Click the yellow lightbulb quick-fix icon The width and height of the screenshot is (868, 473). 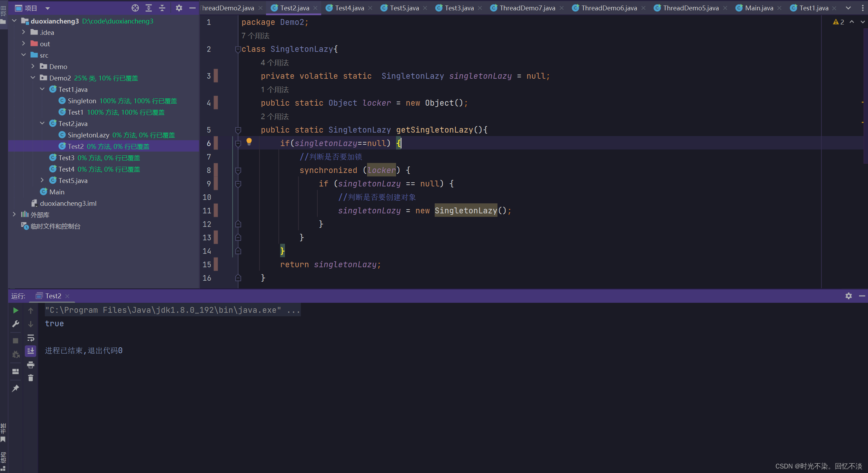point(249,142)
